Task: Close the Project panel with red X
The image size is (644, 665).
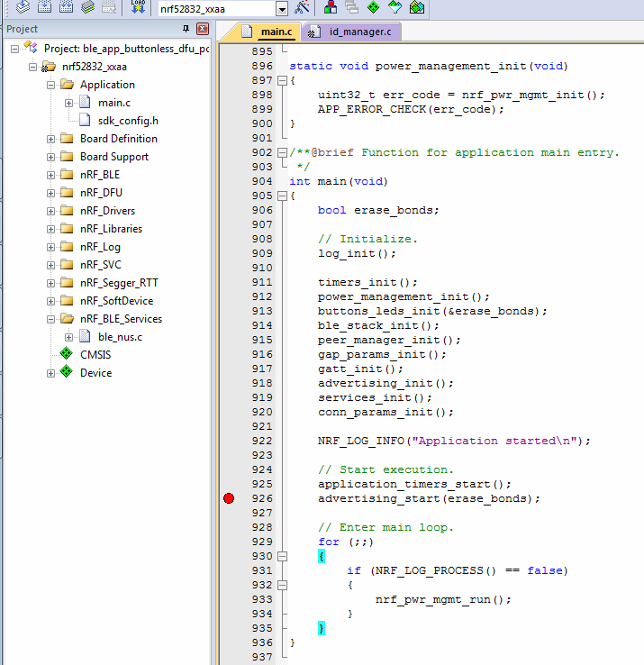Action: coord(203,29)
